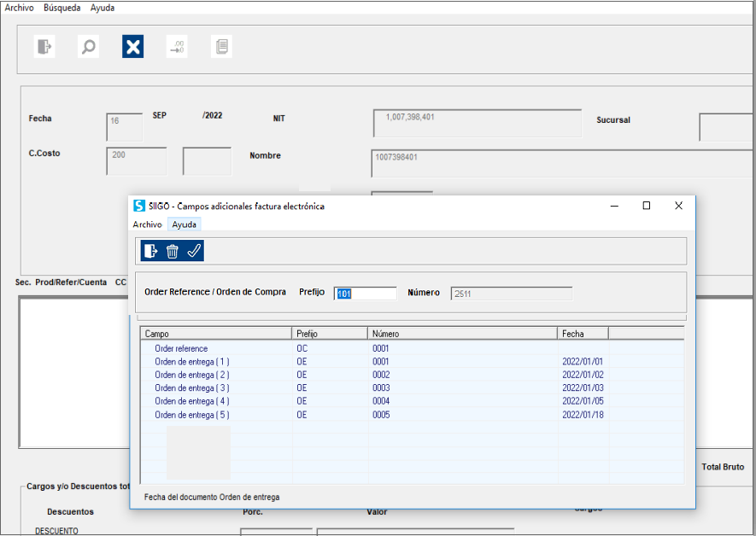Open the Búsqueda menu in main window

(x=62, y=8)
